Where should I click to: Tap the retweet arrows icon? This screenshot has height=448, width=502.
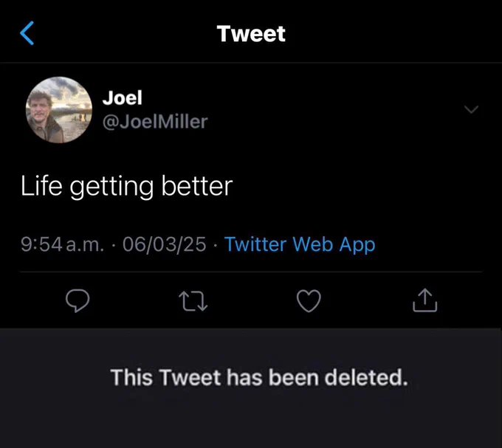pos(193,301)
